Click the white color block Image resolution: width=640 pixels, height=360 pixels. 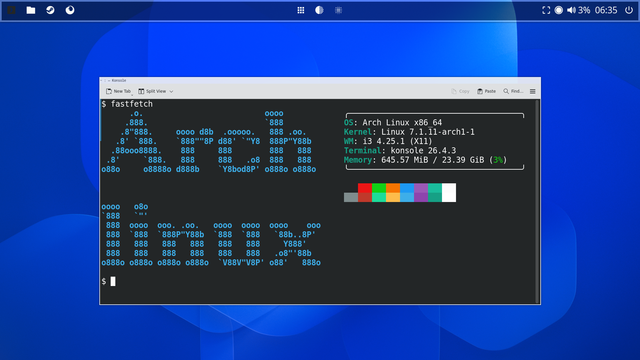point(449,193)
